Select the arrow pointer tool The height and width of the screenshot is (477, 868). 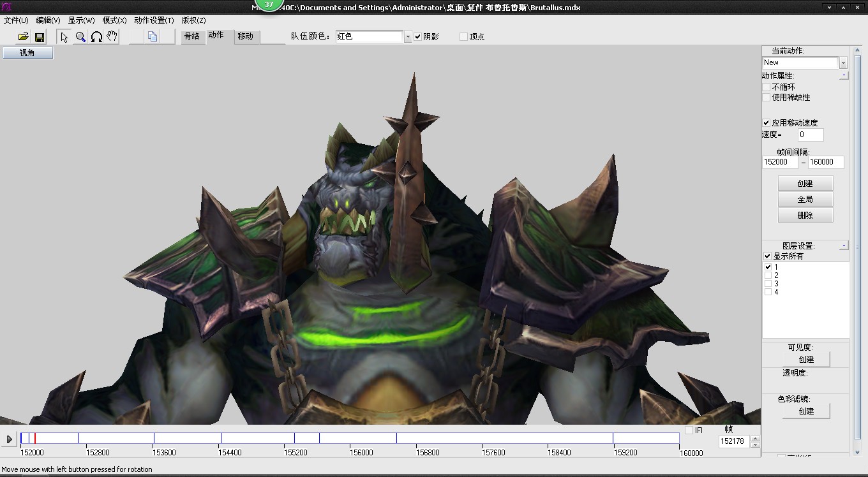tap(64, 37)
